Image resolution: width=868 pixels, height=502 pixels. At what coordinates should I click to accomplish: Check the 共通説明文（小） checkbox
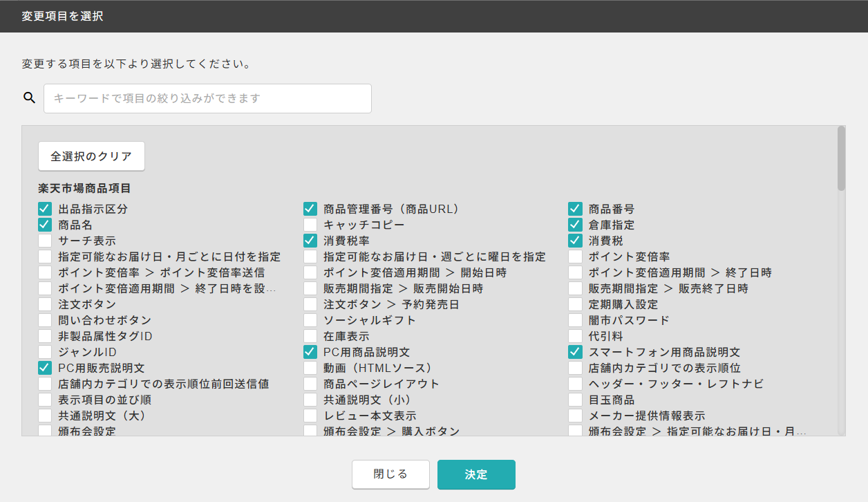(310, 400)
